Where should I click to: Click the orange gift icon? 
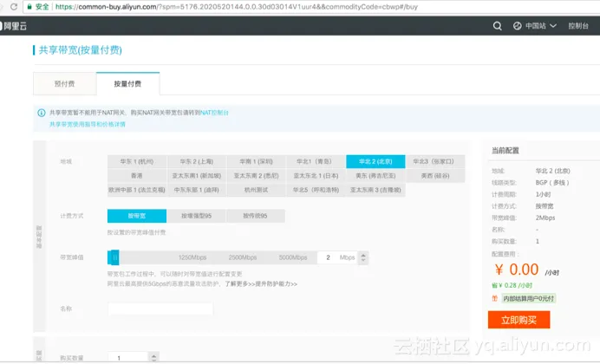[x=494, y=298]
